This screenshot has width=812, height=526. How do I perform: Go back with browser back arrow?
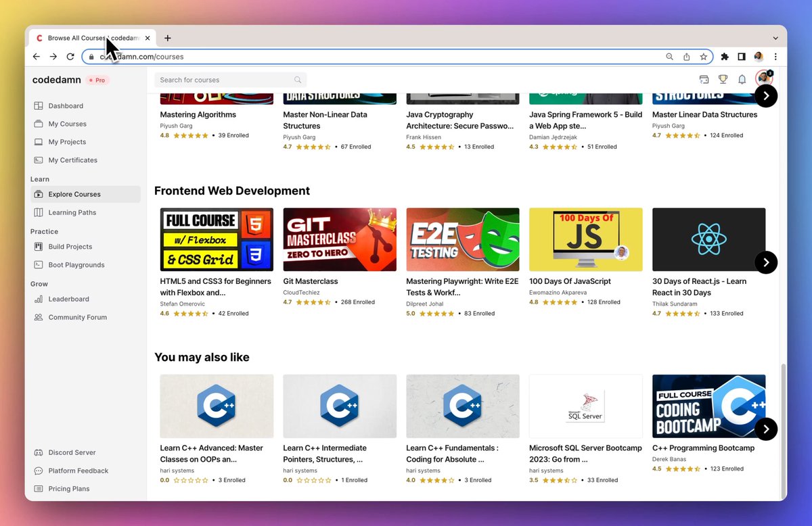[x=37, y=57]
